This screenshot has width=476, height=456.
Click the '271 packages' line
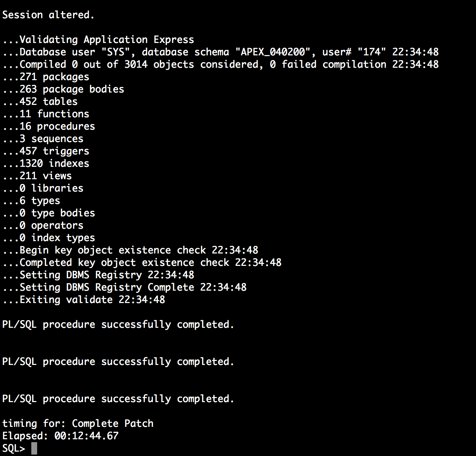pos(46,77)
